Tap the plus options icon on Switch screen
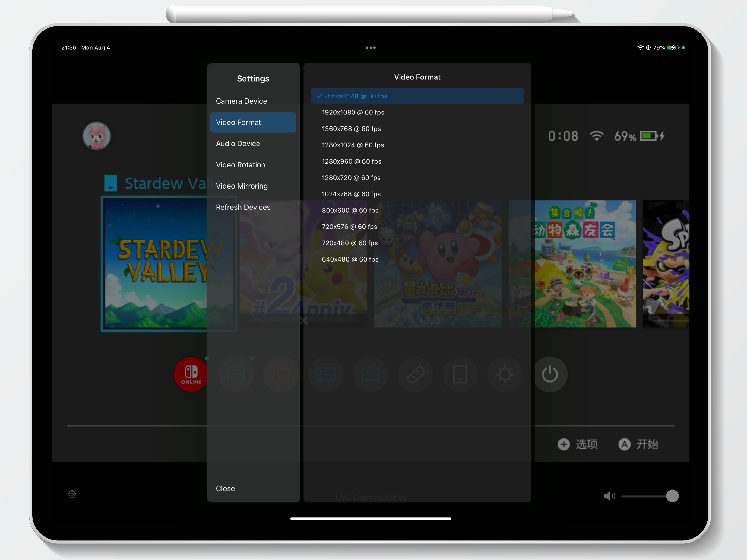Screen dimensions: 747x560 click(x=564, y=444)
